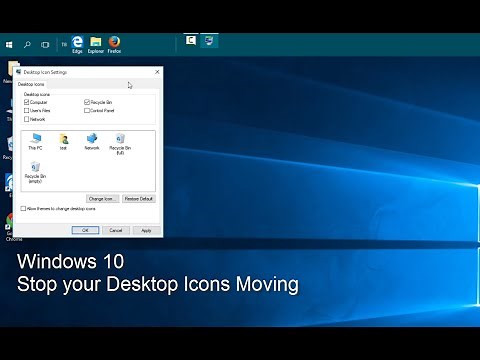The image size is (480, 360).
Task: Open Google Chrome desktop shortcut
Action: click(x=10, y=227)
